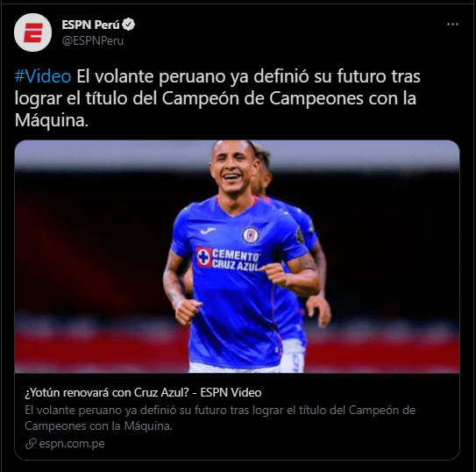Click the Cruz Azul crest on the jersey
Viewport: 476px width, 472px height.
coord(251,234)
